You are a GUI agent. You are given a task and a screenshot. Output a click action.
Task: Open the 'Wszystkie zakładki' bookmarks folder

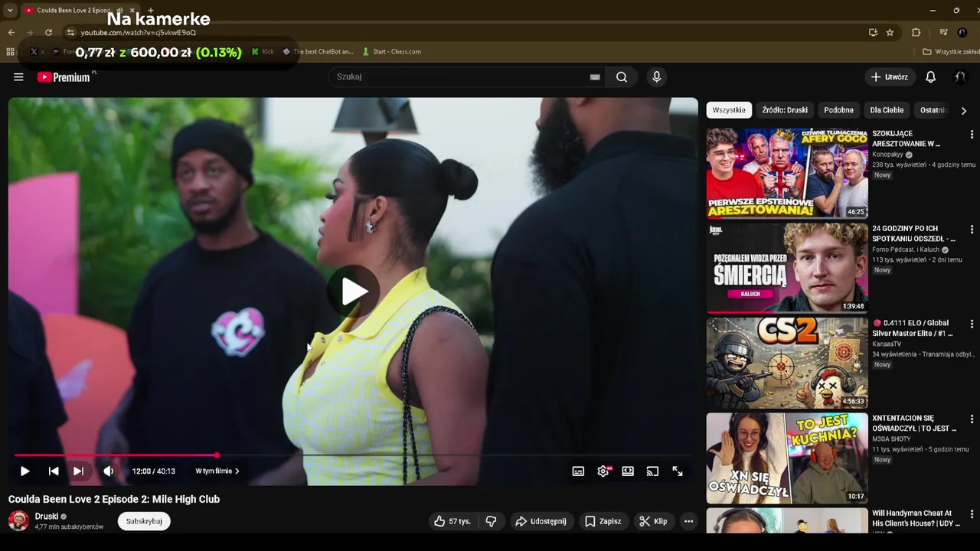(x=951, y=52)
